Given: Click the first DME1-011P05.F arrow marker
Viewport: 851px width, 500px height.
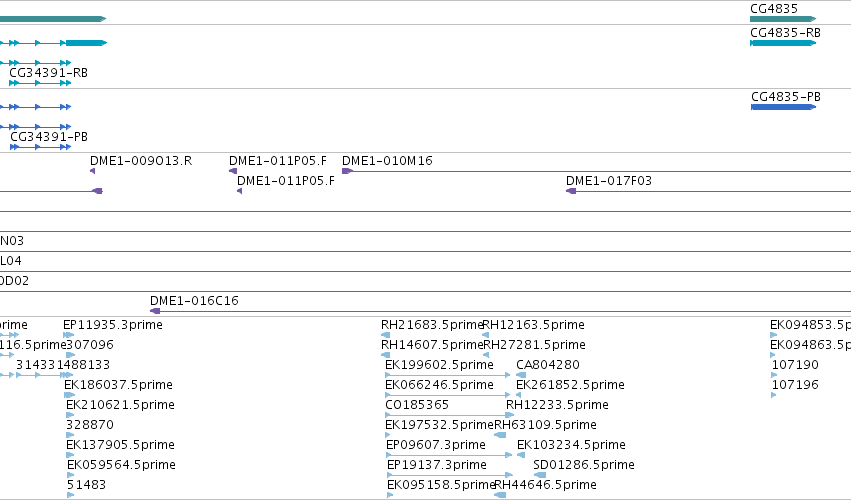Looking at the screenshot, I should (233, 171).
